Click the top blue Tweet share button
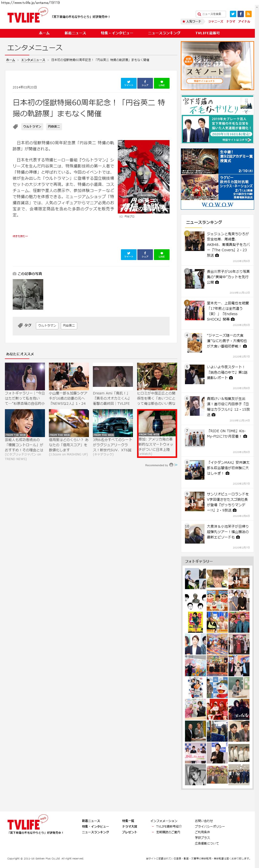The image size is (259, 868). point(129,83)
